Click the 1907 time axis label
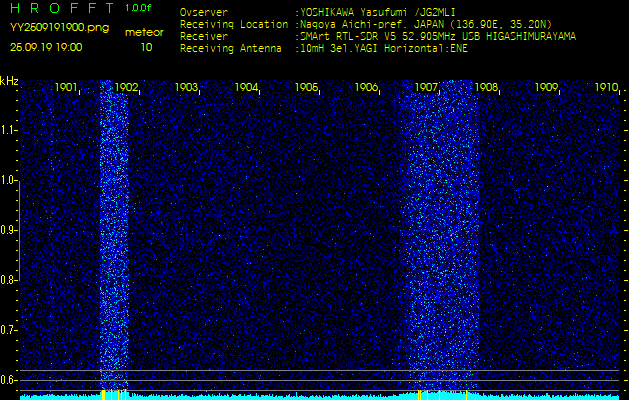The image size is (629, 400). (x=426, y=87)
